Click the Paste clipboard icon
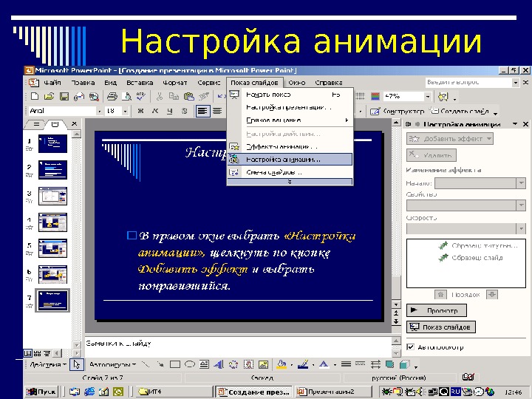Image resolution: width=532 pixels, height=399 pixels. click(x=188, y=96)
